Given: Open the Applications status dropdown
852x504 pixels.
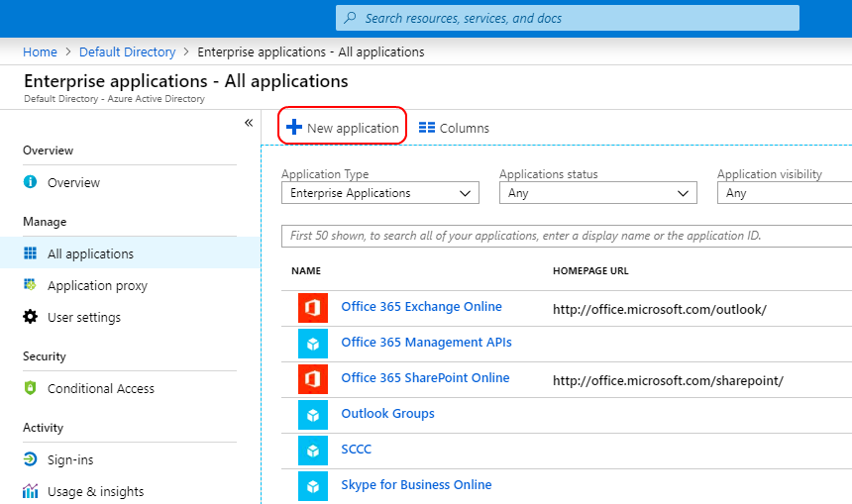Looking at the screenshot, I should 598,193.
